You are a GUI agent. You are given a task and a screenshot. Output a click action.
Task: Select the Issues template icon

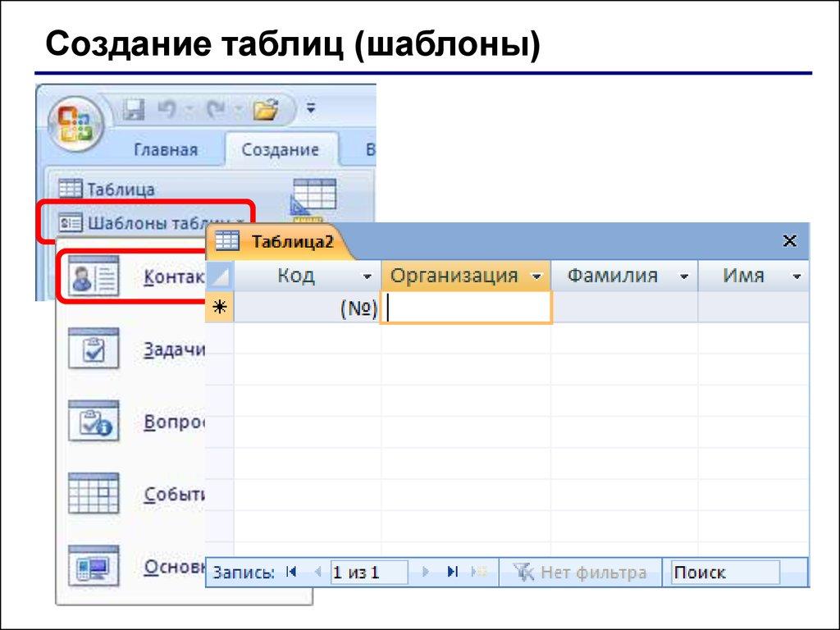[x=94, y=422]
